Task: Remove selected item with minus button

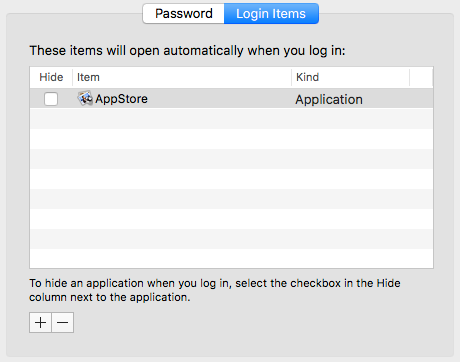Action: pos(63,322)
